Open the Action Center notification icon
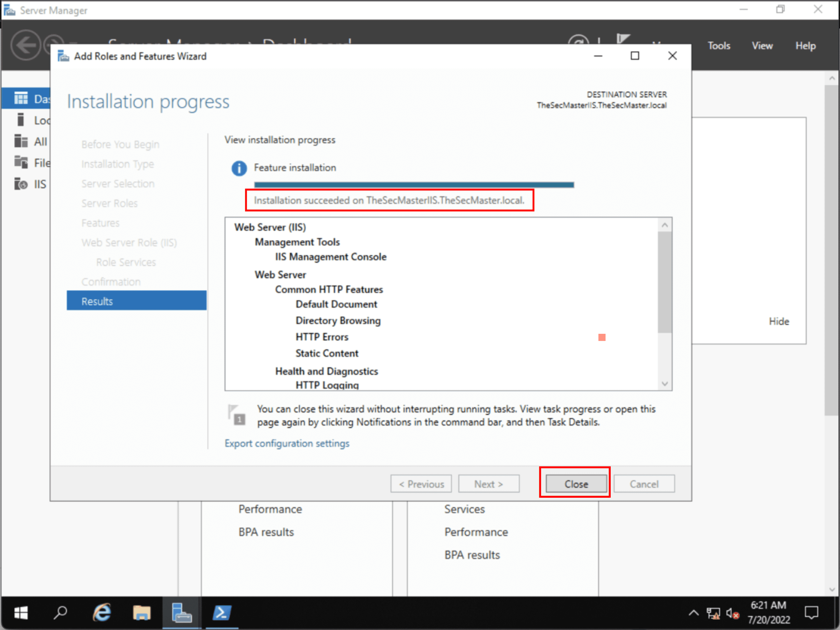The image size is (840, 630). click(812, 612)
